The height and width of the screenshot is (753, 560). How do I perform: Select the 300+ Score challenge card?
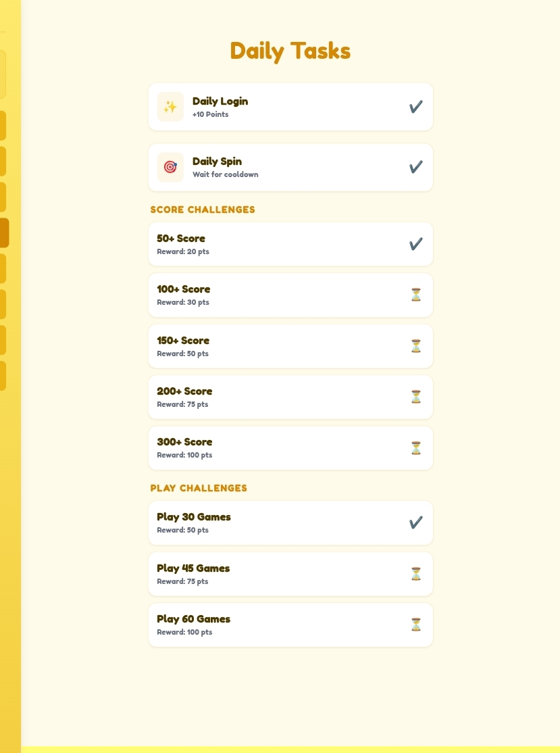pyautogui.click(x=290, y=448)
